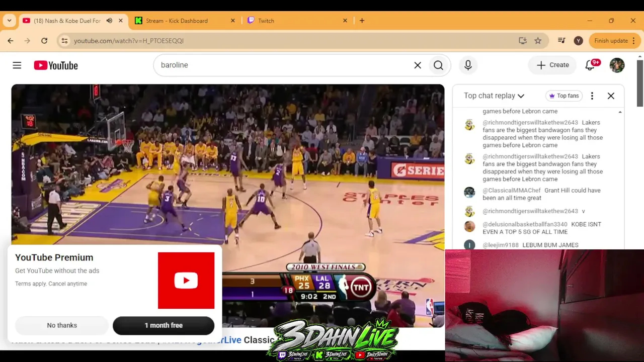The height and width of the screenshot is (362, 644).
Task: Start voice search with microphone
Action: click(468, 65)
